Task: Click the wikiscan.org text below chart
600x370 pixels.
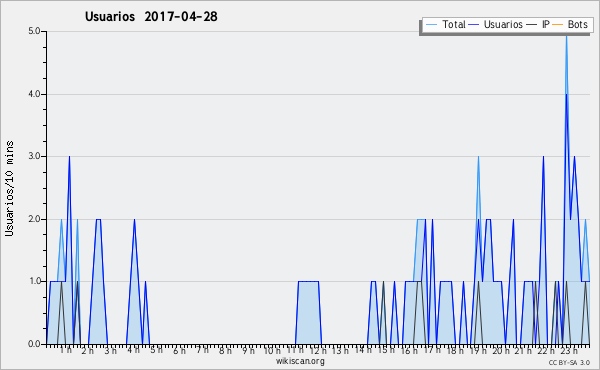Action: [x=300, y=361]
